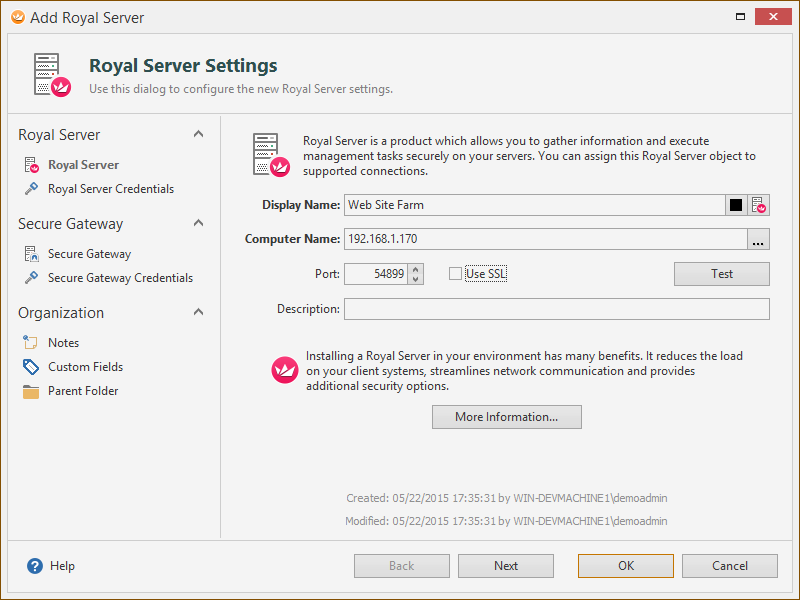Enable the Use SSL checkbox
The height and width of the screenshot is (600, 800).
tap(455, 274)
